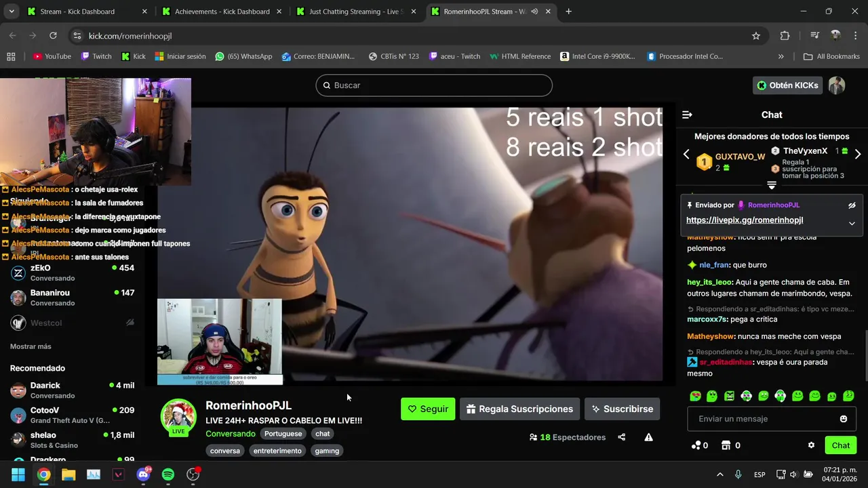Open the emoji picker in the message box
Screen dimensions: 868x488
844,419
